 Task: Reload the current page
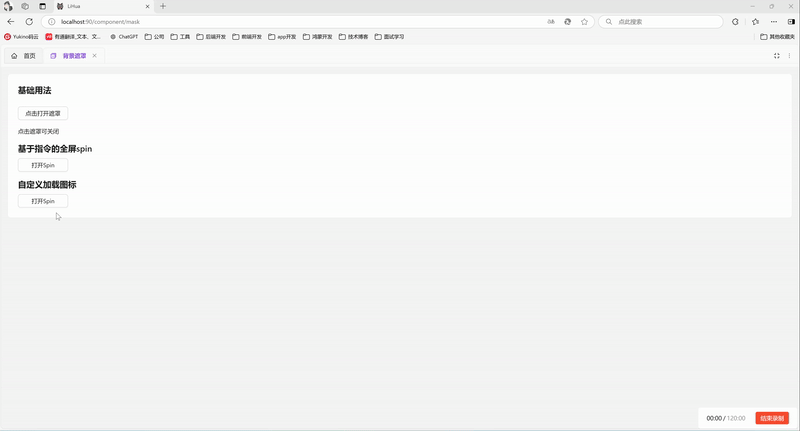tap(29, 21)
